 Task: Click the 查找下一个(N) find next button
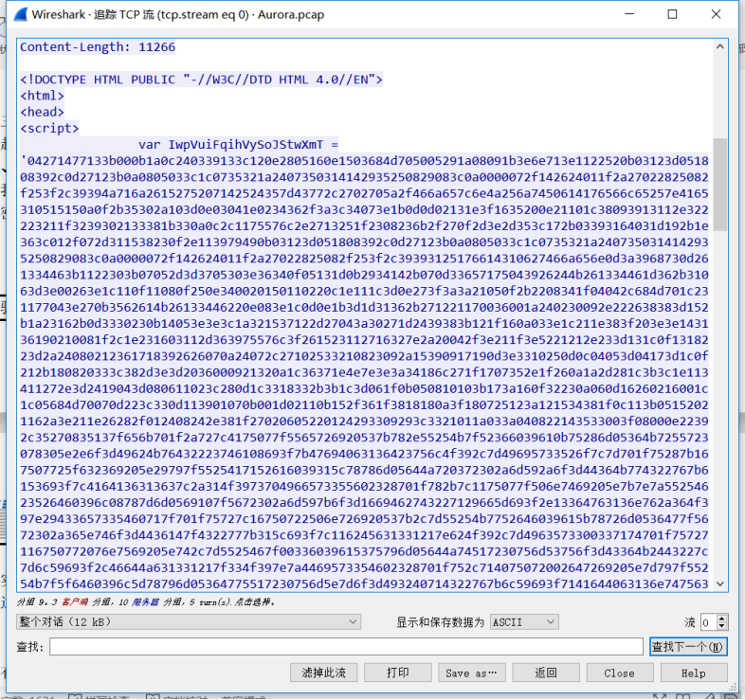click(688, 647)
